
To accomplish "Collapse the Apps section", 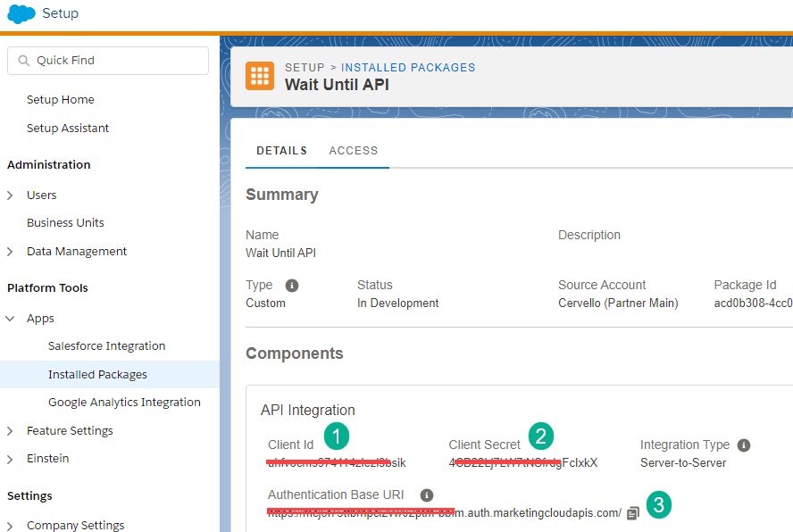I will (x=11, y=319).
